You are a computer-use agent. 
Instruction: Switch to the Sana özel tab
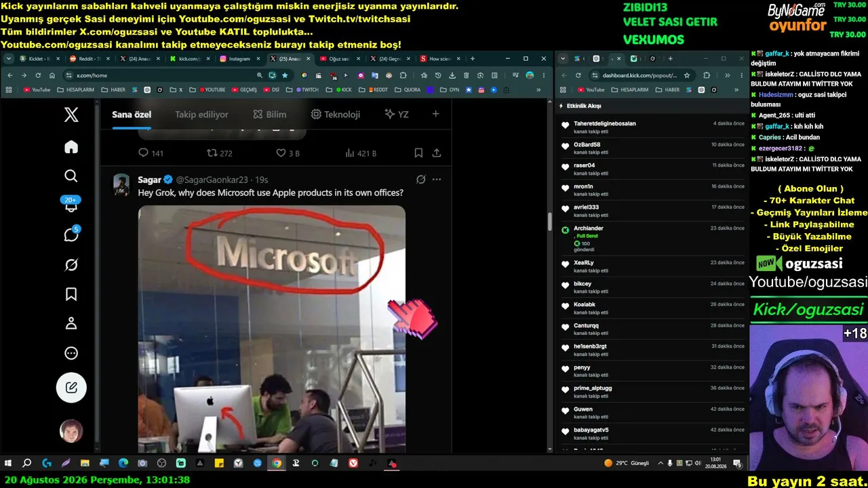click(x=132, y=115)
